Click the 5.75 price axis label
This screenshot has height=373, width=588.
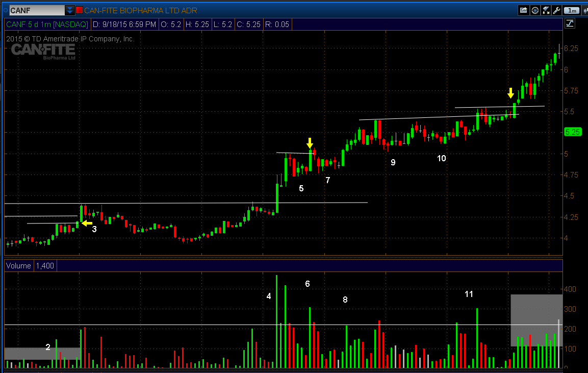click(x=571, y=91)
